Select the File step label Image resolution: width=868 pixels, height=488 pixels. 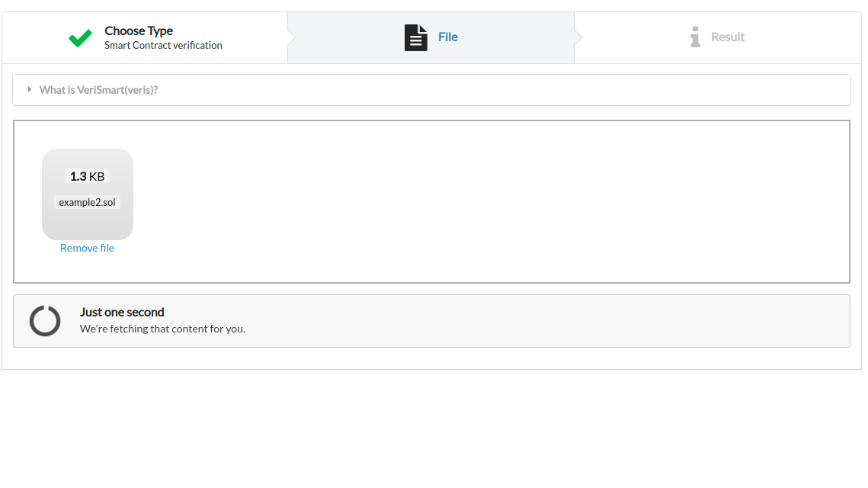click(447, 37)
